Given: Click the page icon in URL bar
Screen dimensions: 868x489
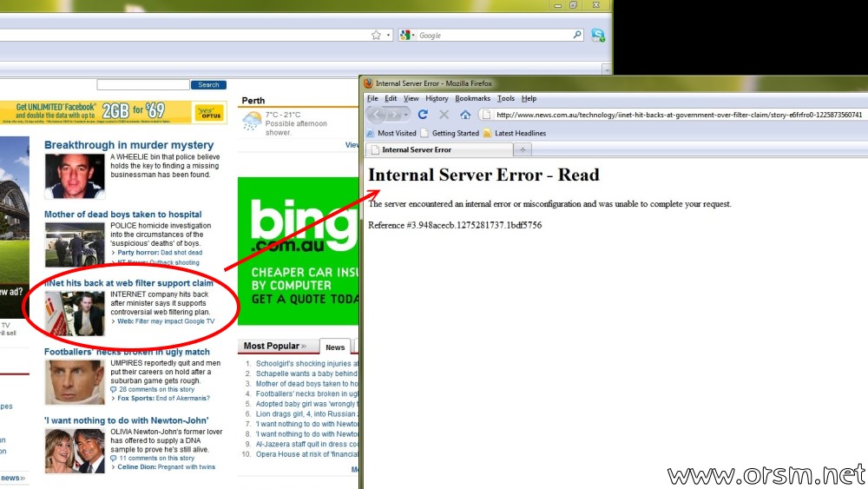Looking at the screenshot, I should pyautogui.click(x=486, y=115).
